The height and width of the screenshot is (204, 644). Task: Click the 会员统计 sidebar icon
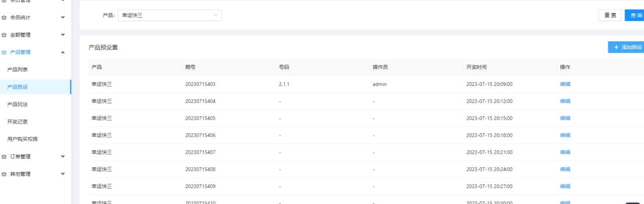click(5, 18)
